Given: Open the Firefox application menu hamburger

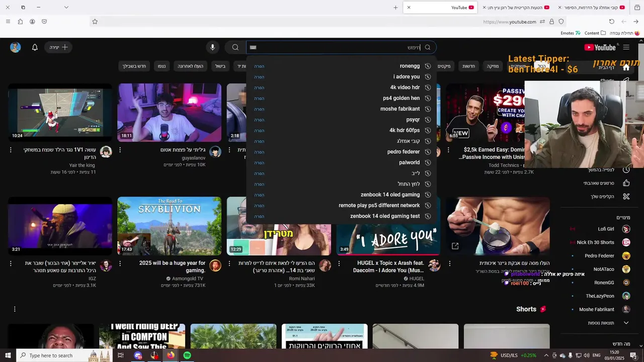Looking at the screenshot, I should coord(8,22).
